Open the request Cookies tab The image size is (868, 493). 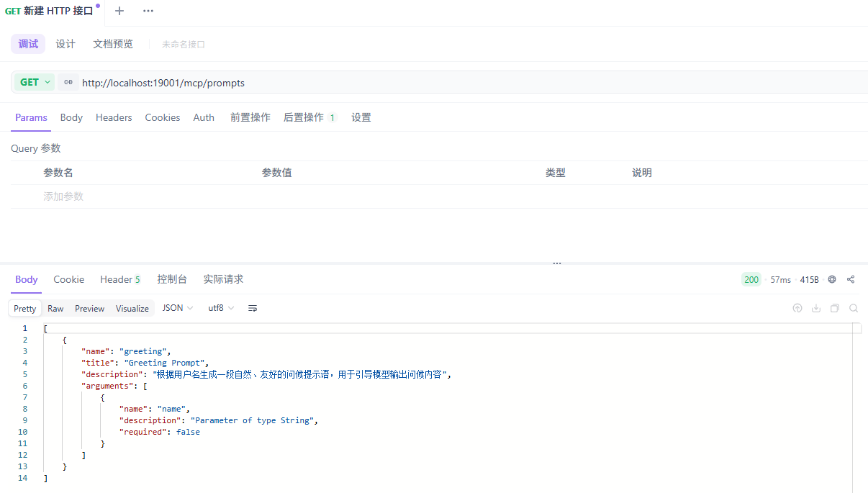(163, 117)
